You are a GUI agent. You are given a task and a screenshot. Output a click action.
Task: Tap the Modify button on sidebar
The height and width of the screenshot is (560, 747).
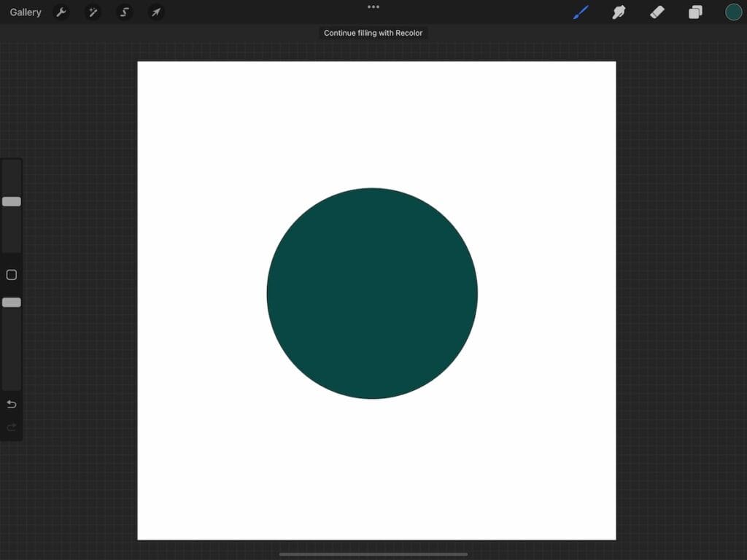11,274
